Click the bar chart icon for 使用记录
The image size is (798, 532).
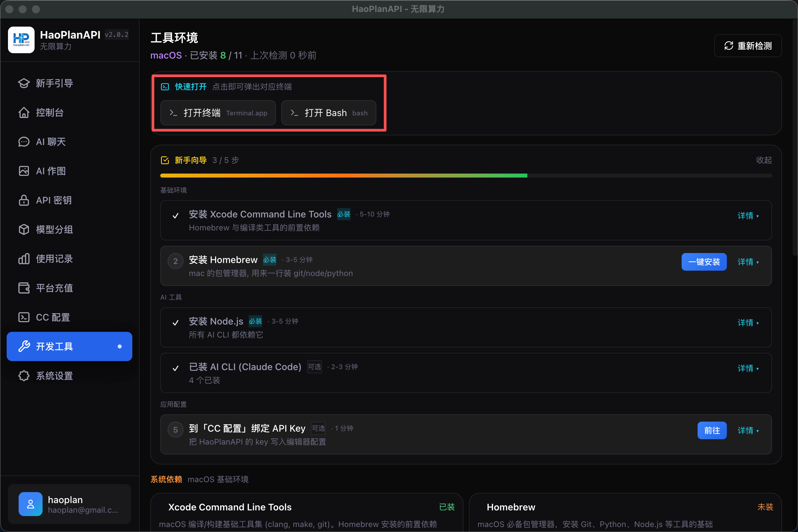[24, 259]
